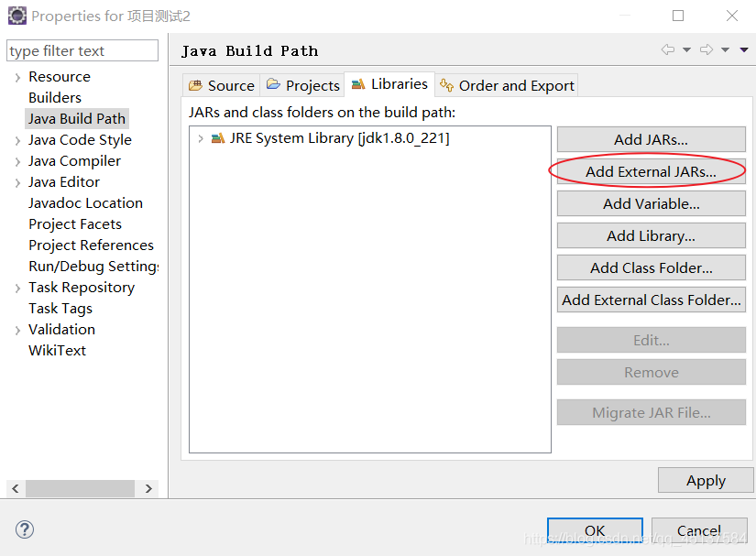Click the disabled Remove button
Screen dimensions: 756x556
click(x=652, y=372)
